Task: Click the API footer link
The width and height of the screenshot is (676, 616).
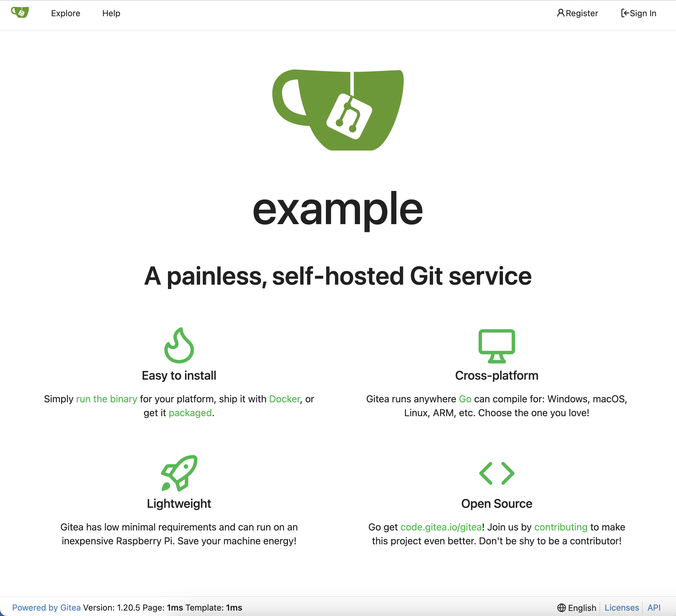Action: 655,607
